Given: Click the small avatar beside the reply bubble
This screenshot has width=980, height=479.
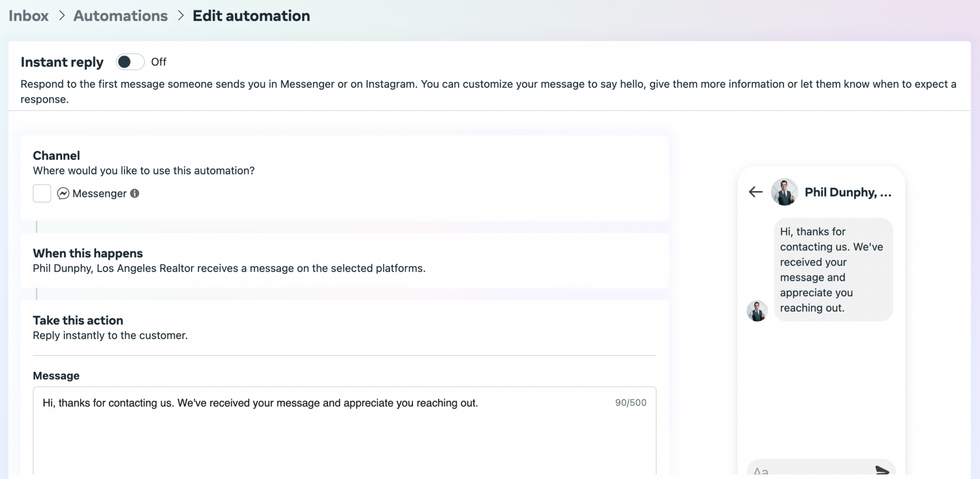Looking at the screenshot, I should click(x=756, y=311).
